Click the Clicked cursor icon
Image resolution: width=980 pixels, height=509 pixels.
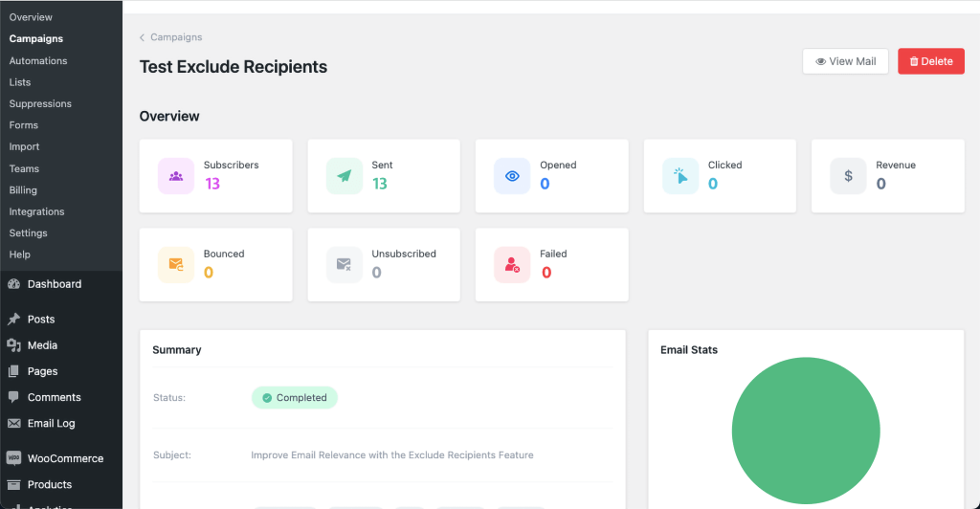point(680,176)
